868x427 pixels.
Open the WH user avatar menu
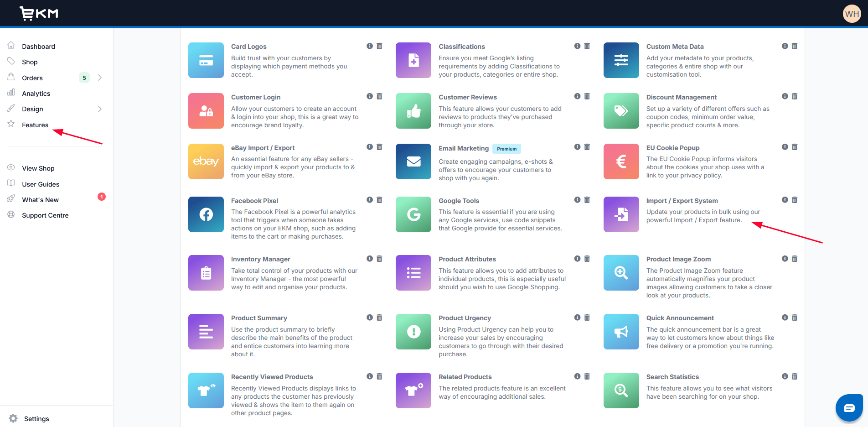click(852, 14)
